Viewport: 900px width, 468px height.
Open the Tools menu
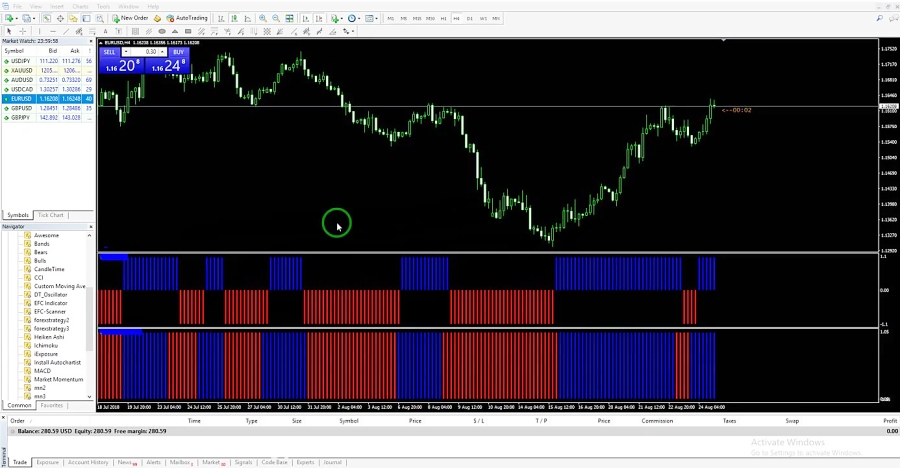pyautogui.click(x=103, y=6)
